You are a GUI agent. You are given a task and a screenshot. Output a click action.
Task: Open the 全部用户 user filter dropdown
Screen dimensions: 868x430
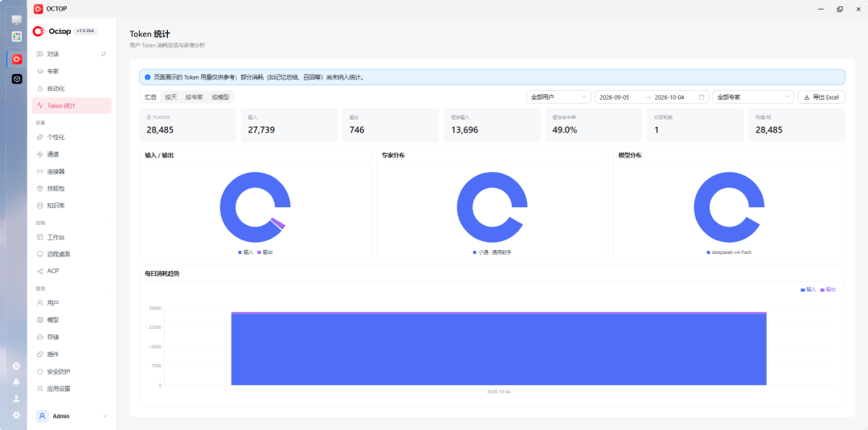coord(559,96)
